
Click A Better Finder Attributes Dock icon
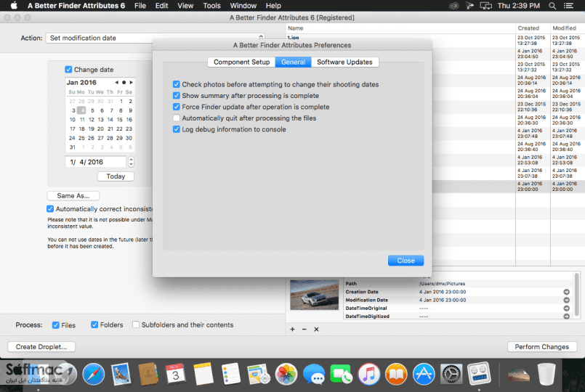tap(479, 374)
